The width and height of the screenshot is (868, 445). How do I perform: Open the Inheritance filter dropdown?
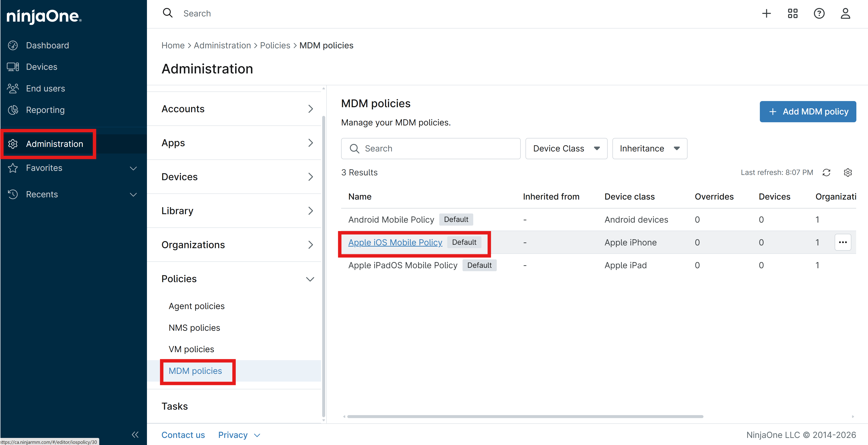[649, 148]
